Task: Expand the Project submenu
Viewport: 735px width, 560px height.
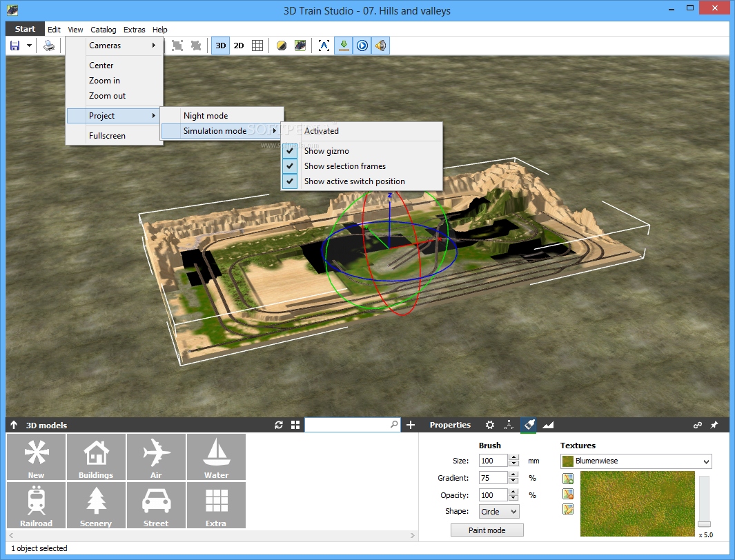Action: pyautogui.click(x=113, y=116)
